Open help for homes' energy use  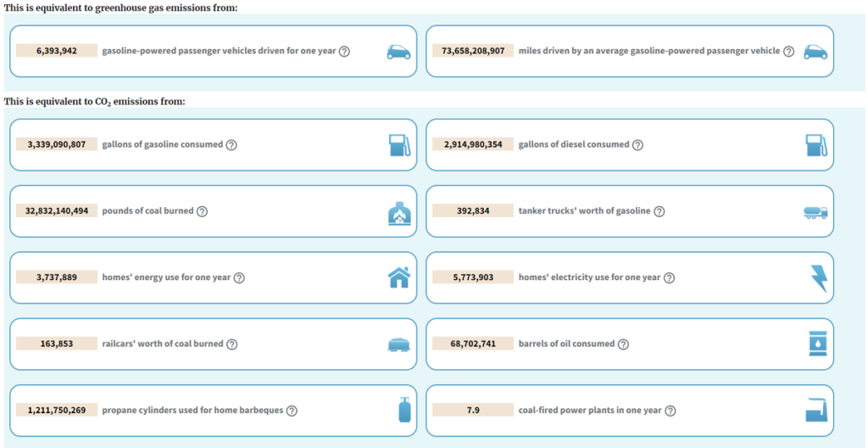tap(239, 277)
